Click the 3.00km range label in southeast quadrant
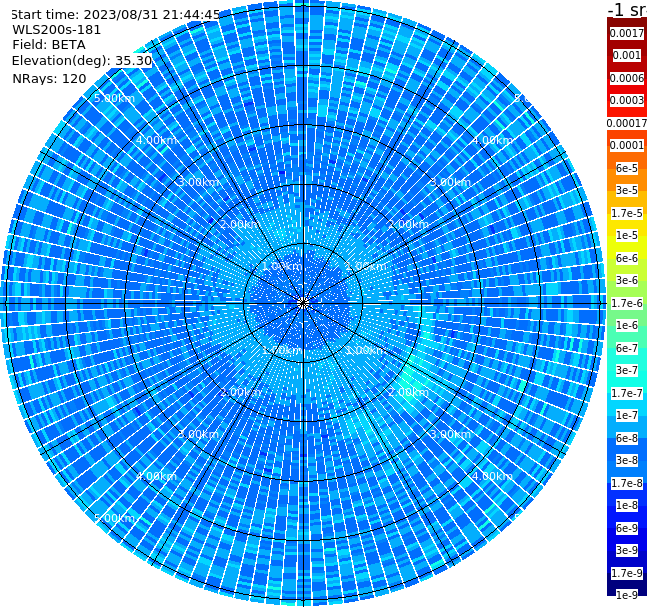 451,434
